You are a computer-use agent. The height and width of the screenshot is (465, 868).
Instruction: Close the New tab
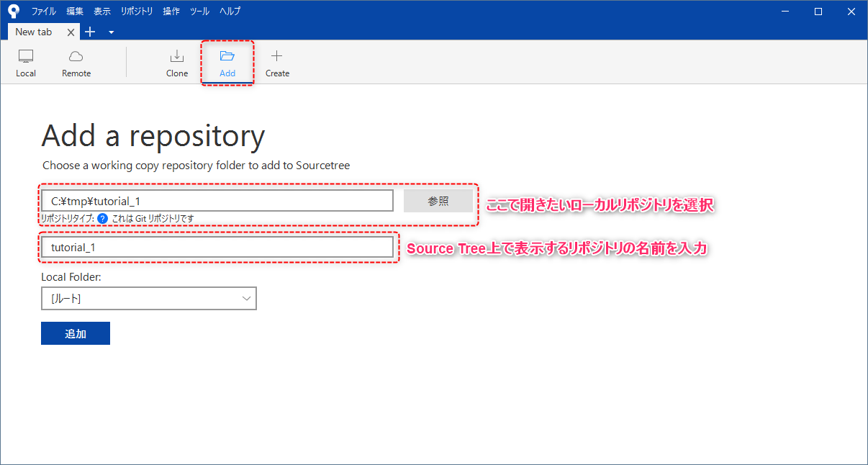coord(71,32)
